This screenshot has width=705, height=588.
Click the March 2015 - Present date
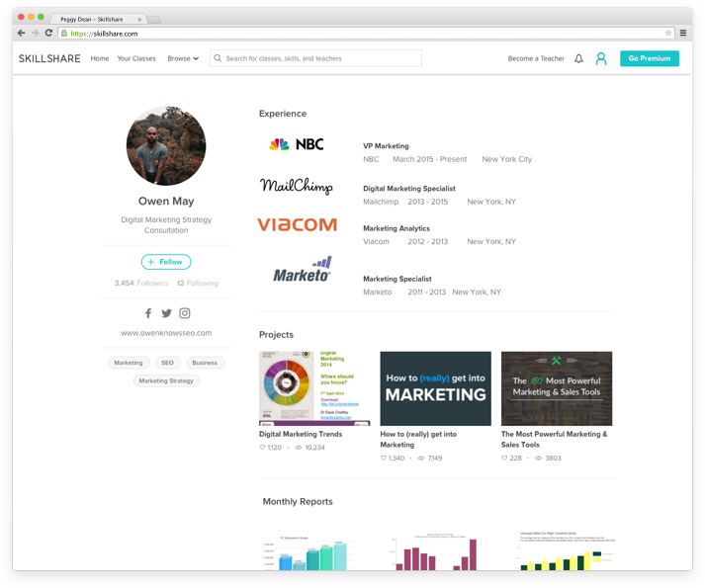pyautogui.click(x=430, y=159)
